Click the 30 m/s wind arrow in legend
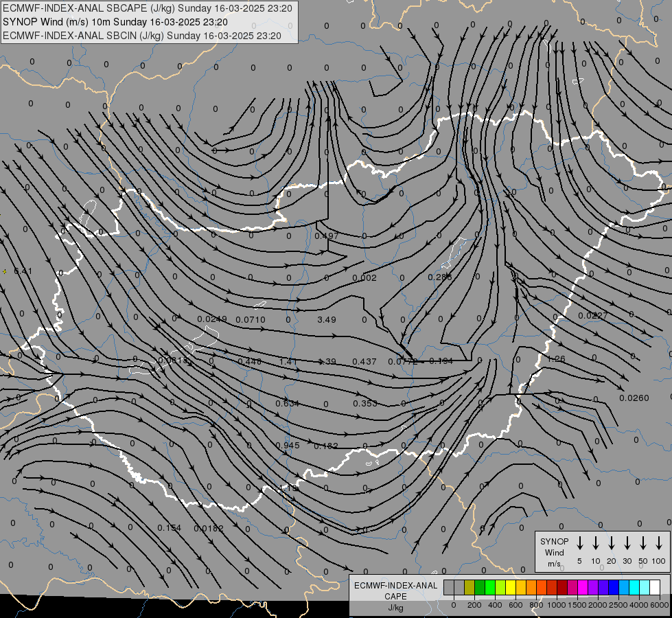The height and width of the screenshot is (618, 672). 627,542
